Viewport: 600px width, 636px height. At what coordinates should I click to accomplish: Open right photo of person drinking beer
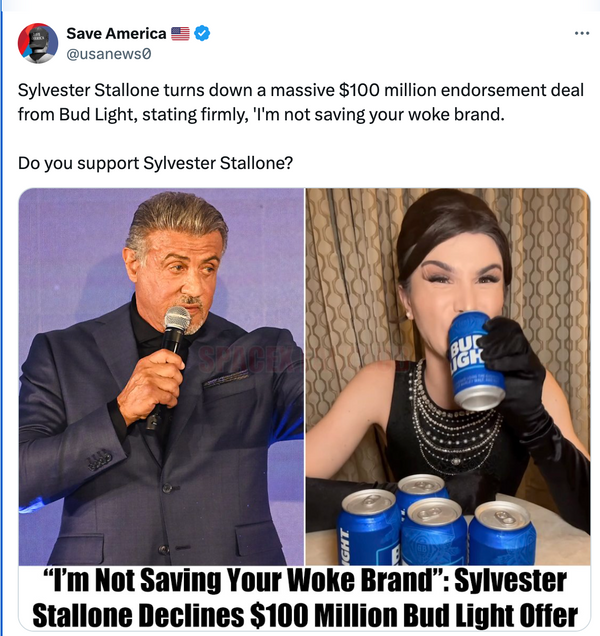(x=448, y=376)
